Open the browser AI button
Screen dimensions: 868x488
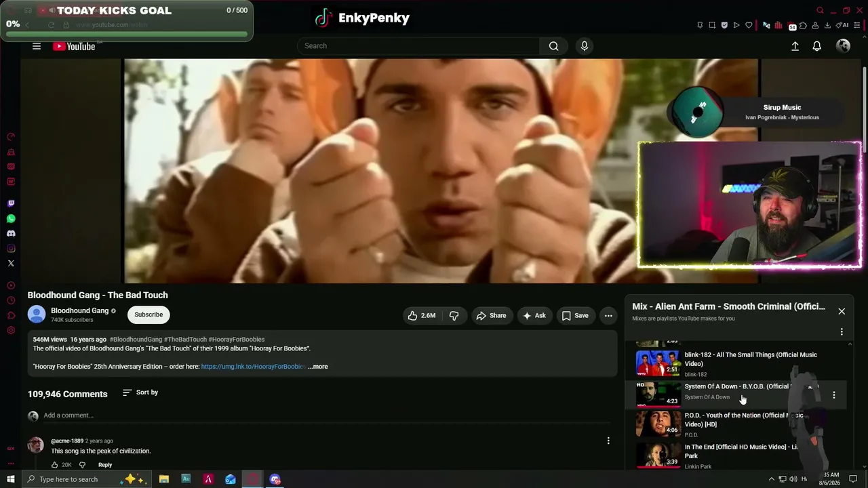click(x=844, y=25)
